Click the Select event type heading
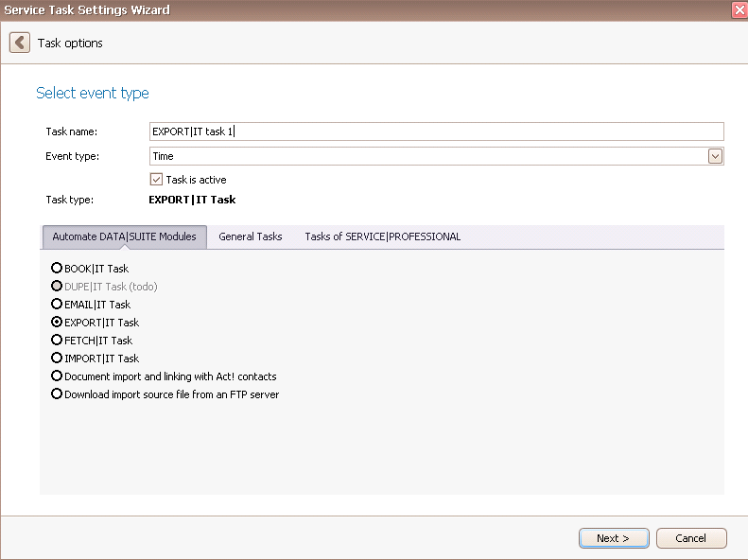748x560 pixels. coord(93,93)
